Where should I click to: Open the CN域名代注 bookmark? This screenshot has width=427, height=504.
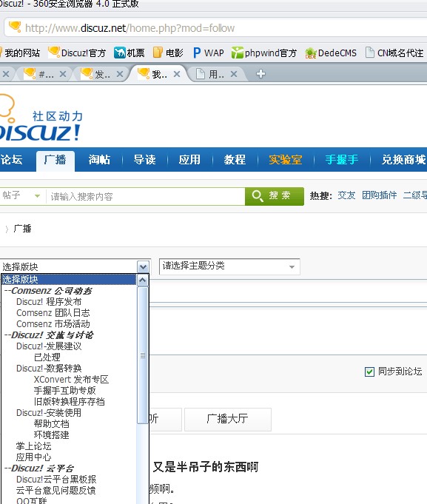(x=394, y=53)
